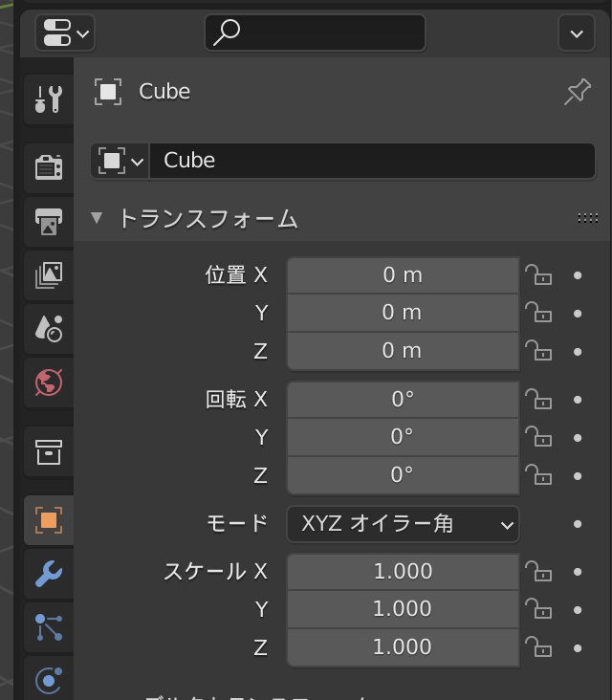Image resolution: width=612 pixels, height=700 pixels.
Task: Click the animate dot beside 位置 Y
Action: pyautogui.click(x=578, y=314)
